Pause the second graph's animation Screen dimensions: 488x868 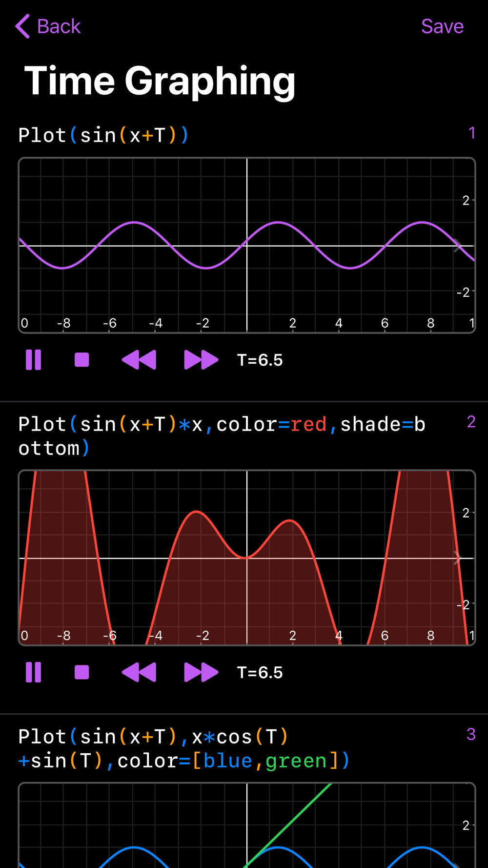coord(33,673)
